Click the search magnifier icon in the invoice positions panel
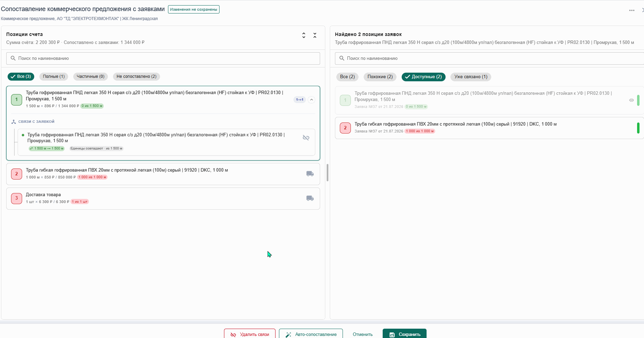The image size is (644, 338). pyautogui.click(x=13, y=58)
